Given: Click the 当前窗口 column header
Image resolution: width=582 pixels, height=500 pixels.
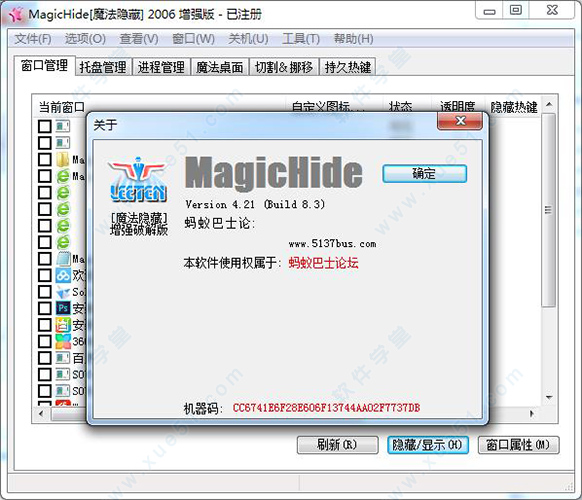Looking at the screenshot, I should (62, 107).
